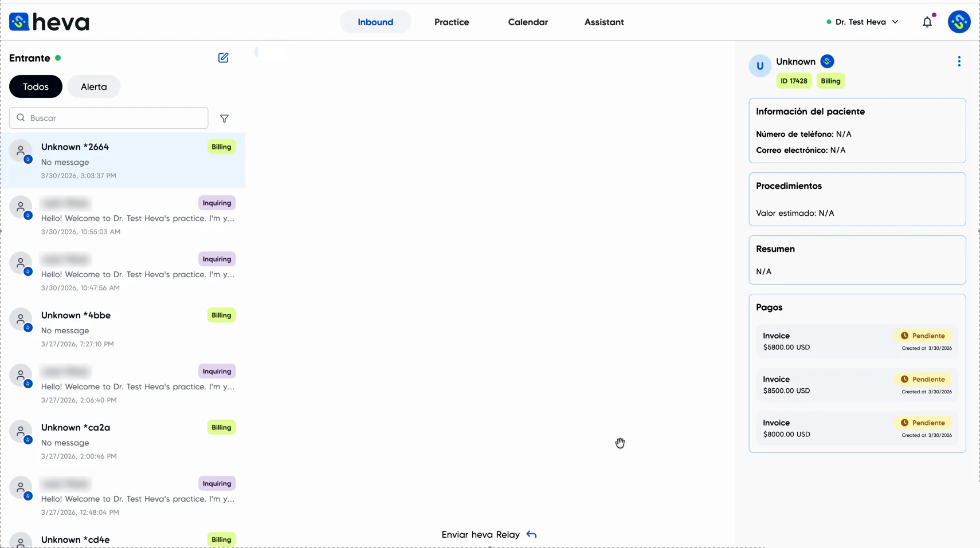
Task: Select the Todos filter pill
Action: [x=36, y=86]
